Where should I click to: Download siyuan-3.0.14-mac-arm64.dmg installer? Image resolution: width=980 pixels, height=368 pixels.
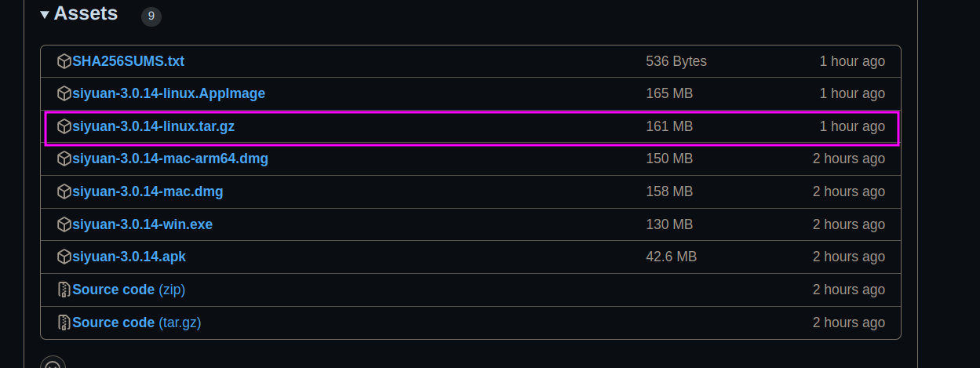pos(170,158)
